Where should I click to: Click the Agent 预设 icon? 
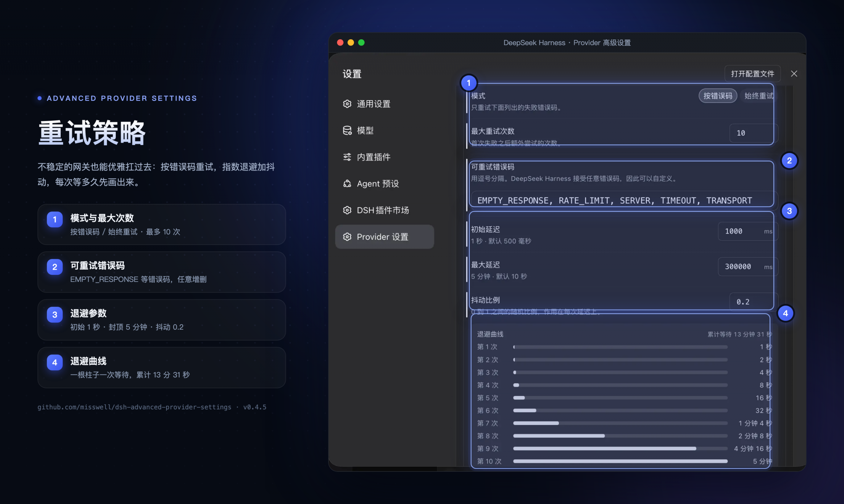coord(347,184)
